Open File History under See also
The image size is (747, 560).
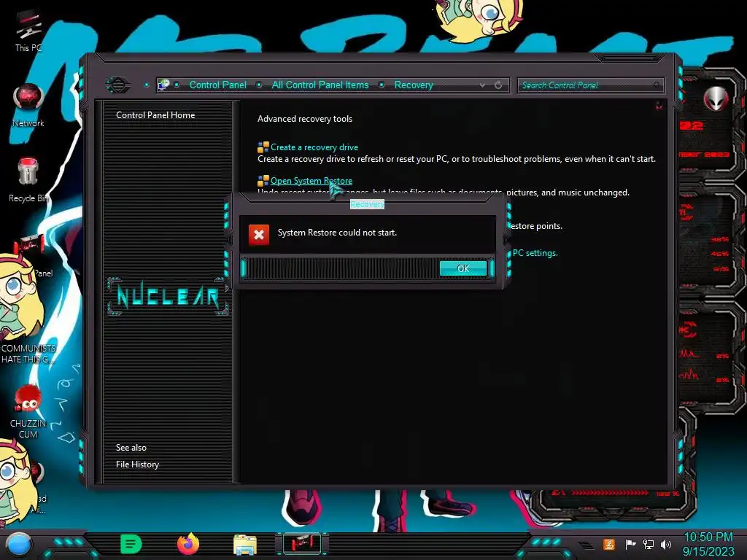[x=137, y=464]
